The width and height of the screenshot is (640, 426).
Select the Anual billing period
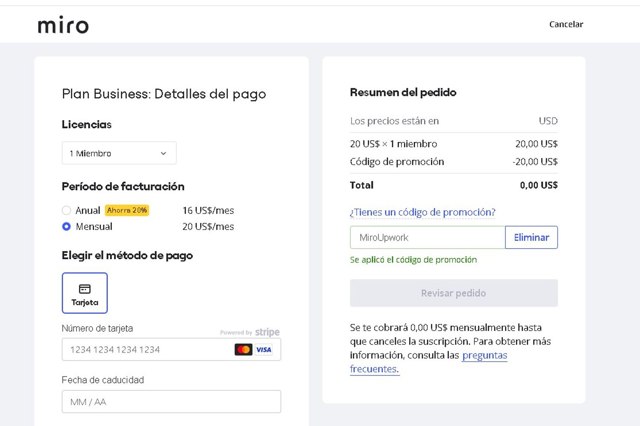[66, 210]
